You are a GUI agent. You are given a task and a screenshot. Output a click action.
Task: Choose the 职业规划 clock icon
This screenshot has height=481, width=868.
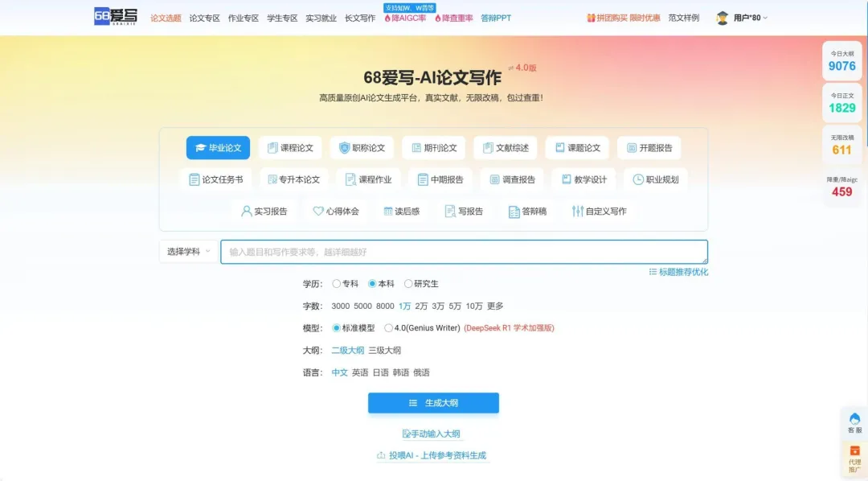point(638,179)
